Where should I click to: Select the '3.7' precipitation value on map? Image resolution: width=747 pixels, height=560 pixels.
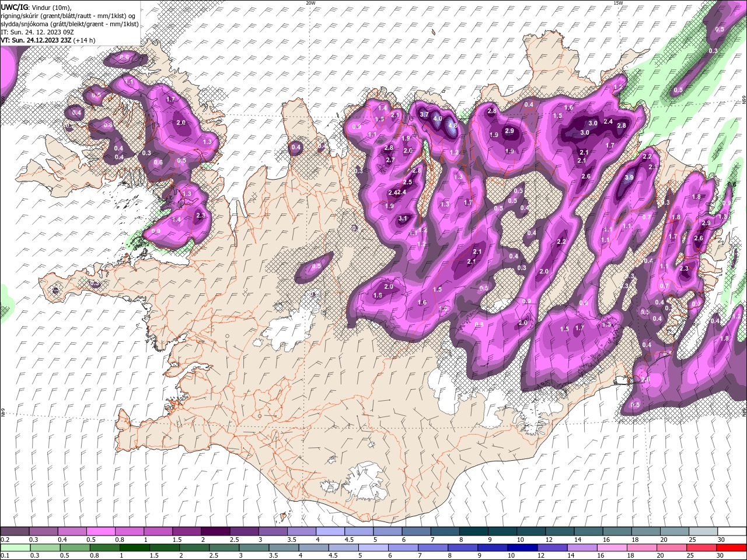click(424, 115)
